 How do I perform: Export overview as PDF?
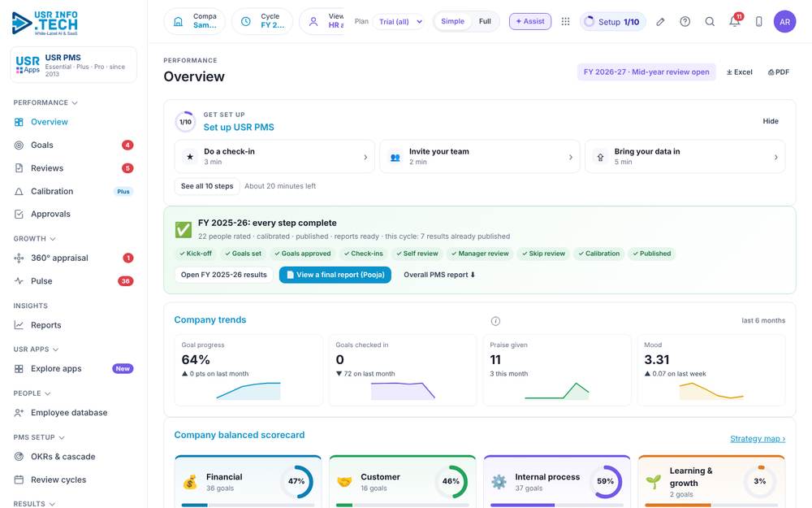pyautogui.click(x=779, y=72)
